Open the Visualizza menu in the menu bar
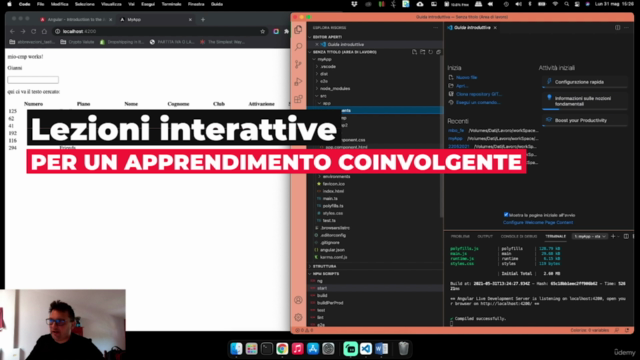 111,4
